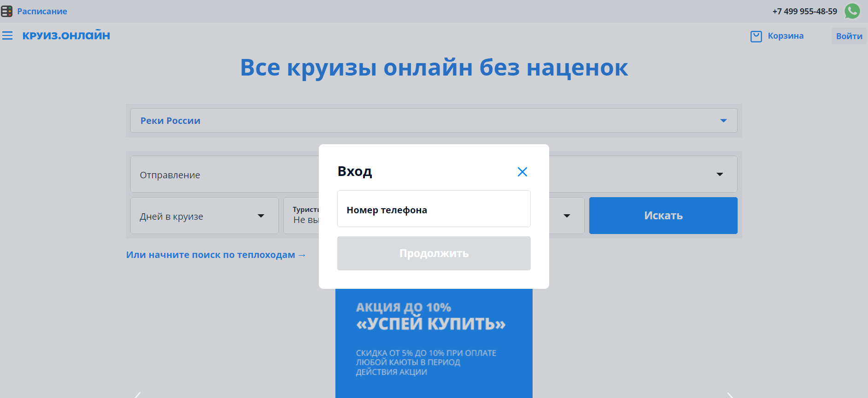
Task: Expand the Реки России dropdown
Action: 434,121
